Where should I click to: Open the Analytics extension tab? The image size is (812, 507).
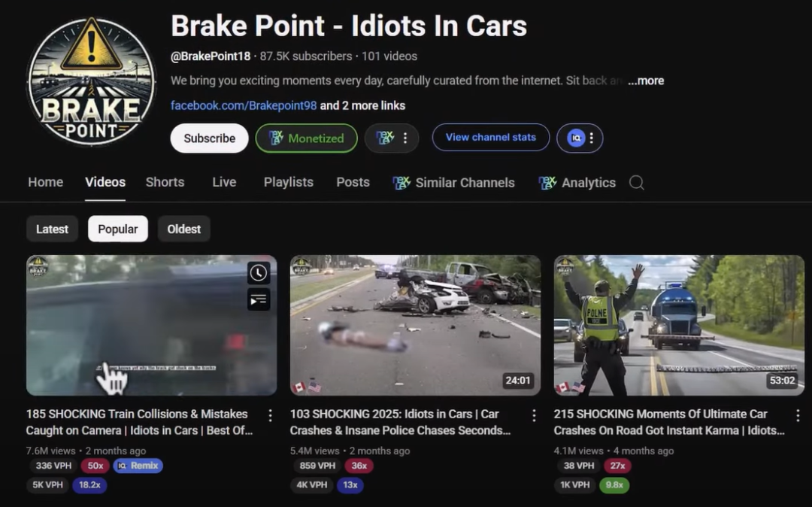coord(577,183)
